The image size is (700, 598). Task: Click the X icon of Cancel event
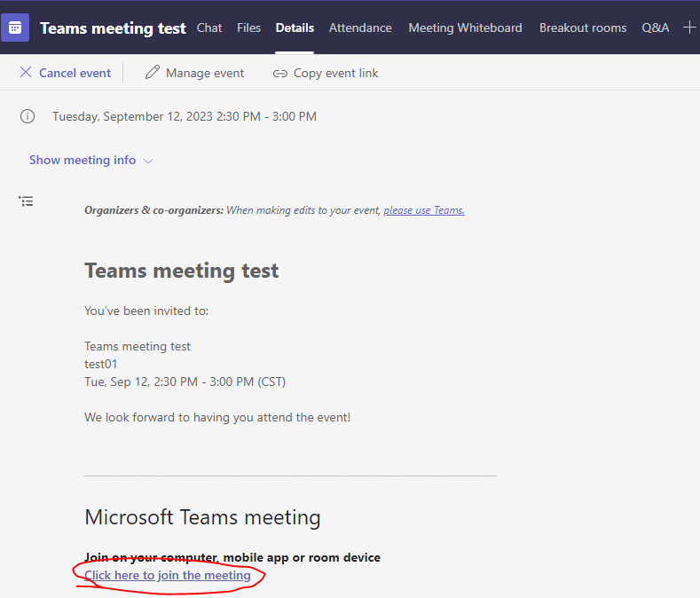(x=26, y=72)
